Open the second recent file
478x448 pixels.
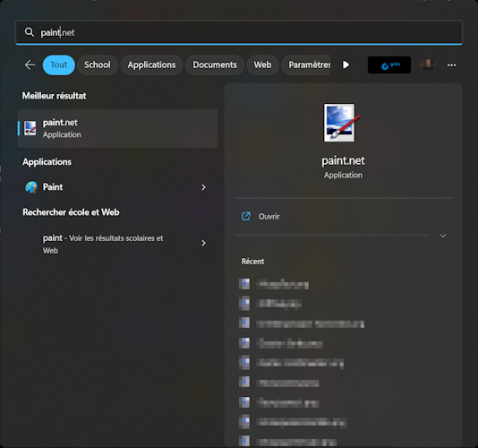[270, 304]
